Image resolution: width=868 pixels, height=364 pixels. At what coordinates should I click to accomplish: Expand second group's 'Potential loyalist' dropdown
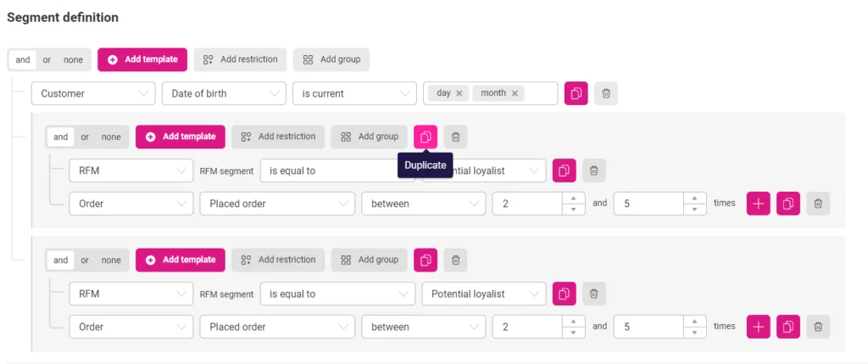(x=484, y=294)
